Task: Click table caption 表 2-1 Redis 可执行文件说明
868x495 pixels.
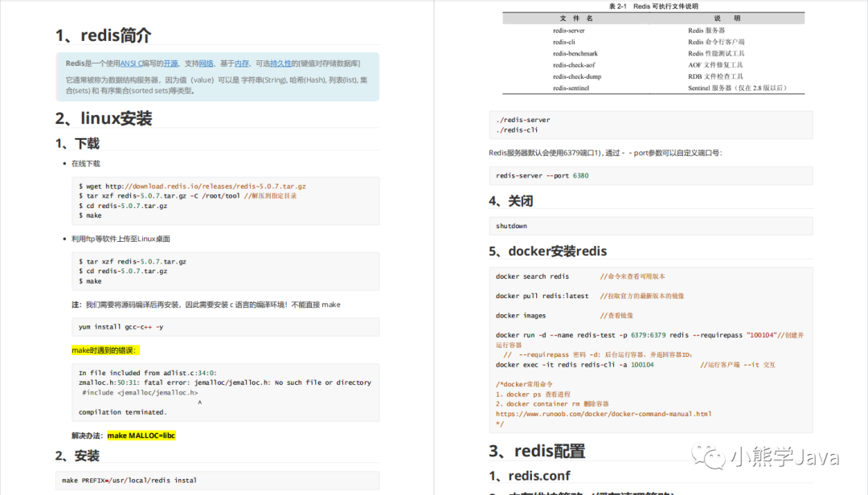Action: pos(653,6)
